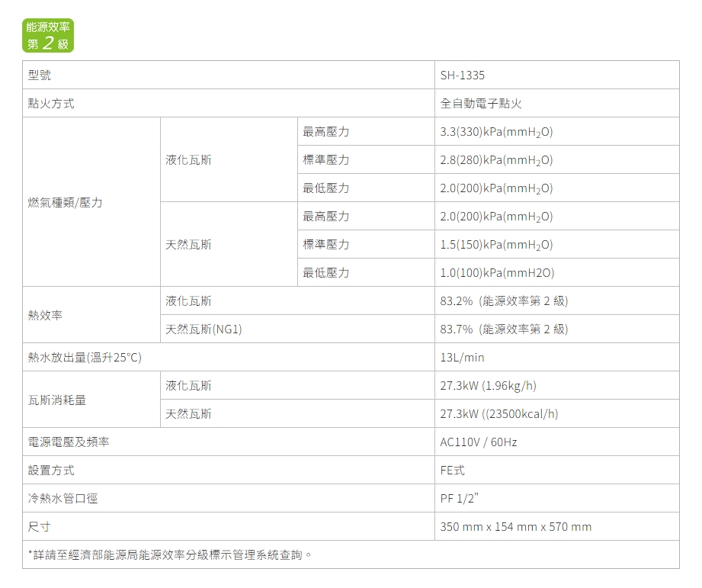Screen dimensions: 702x588
Task: Click the FE式 installation type value
Action: click(x=453, y=471)
